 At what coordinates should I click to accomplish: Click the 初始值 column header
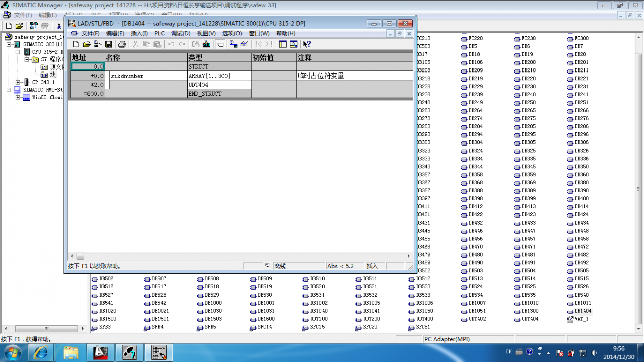(x=274, y=58)
